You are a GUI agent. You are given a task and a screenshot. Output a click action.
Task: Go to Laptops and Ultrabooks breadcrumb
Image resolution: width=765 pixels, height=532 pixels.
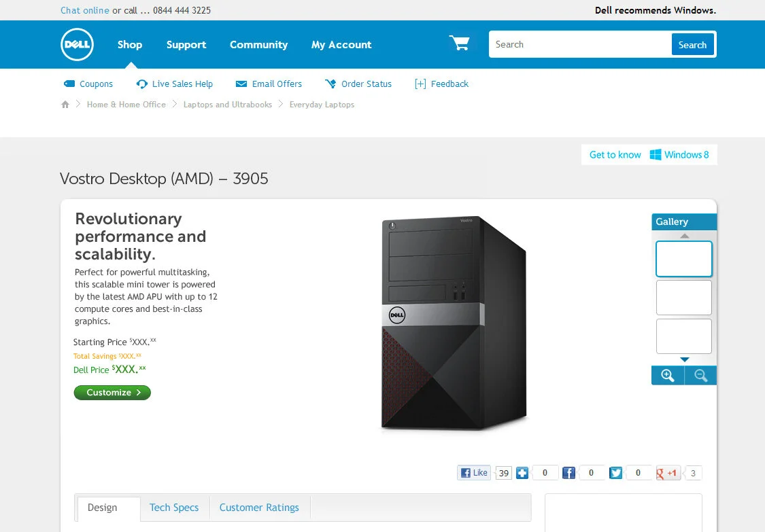(x=228, y=105)
